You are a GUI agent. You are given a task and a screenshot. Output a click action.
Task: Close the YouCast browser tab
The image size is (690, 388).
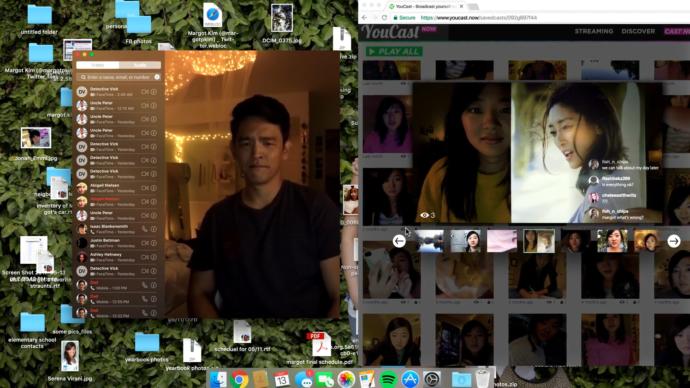tap(461, 7)
